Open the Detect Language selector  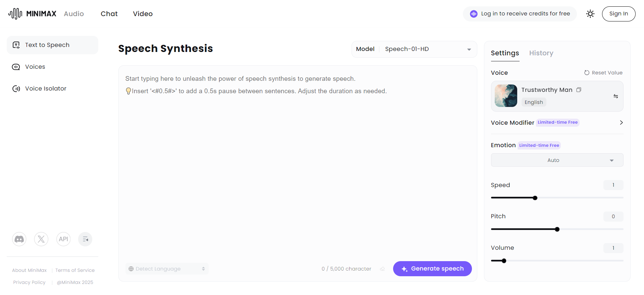167,269
